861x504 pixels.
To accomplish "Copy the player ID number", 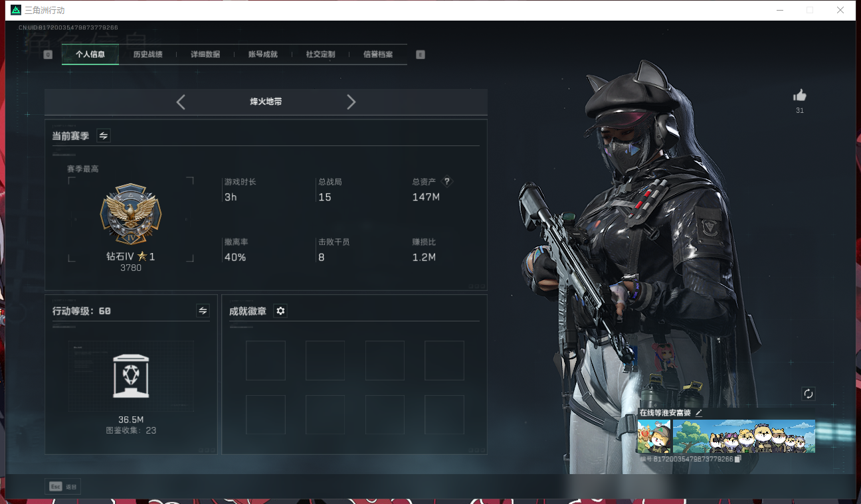I will pyautogui.click(x=737, y=459).
